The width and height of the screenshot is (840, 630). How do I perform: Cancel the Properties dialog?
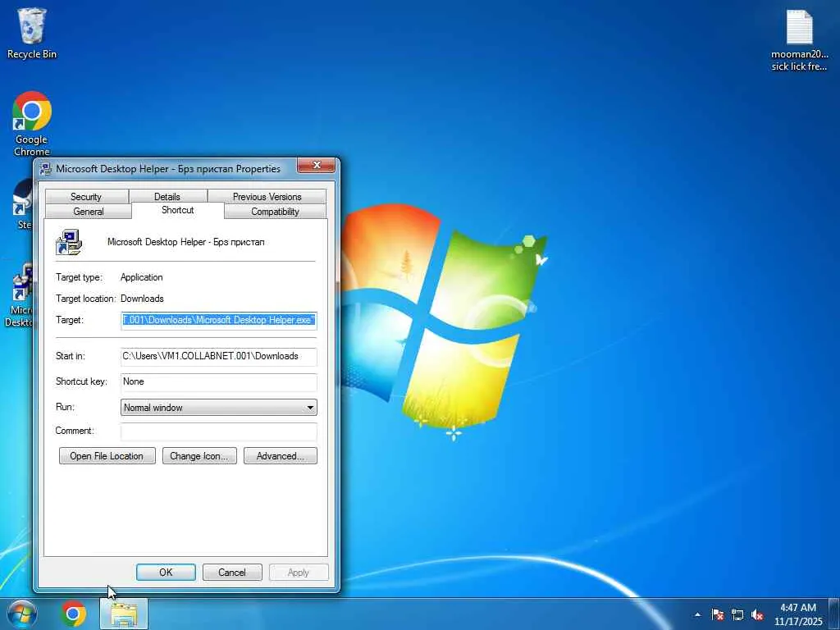pos(232,572)
